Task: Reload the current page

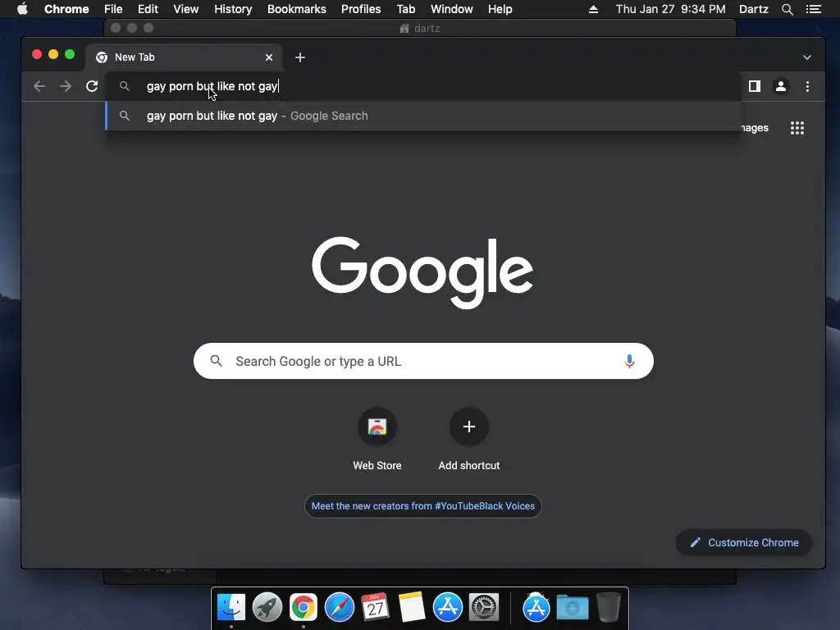Action: click(x=92, y=86)
